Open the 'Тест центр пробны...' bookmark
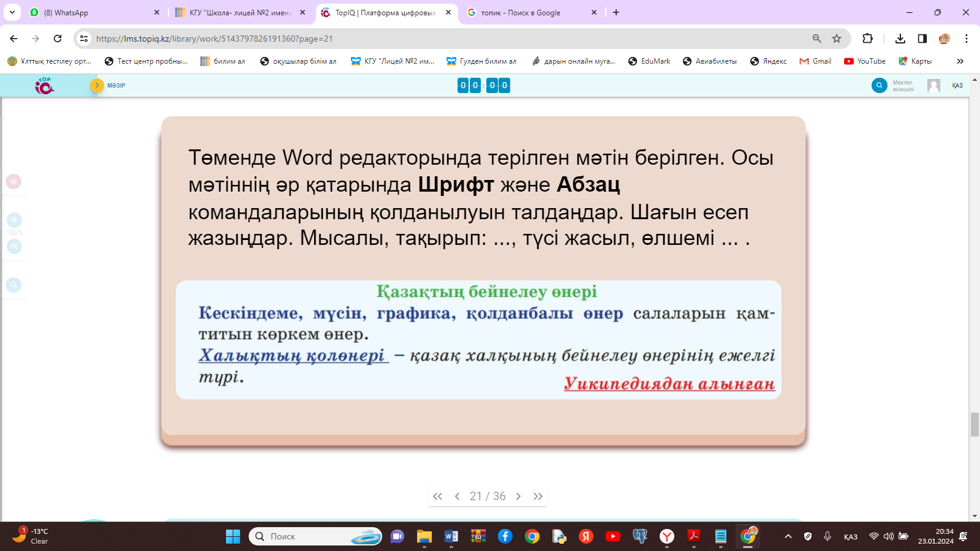The width and height of the screenshot is (980, 551). pyautogui.click(x=146, y=61)
